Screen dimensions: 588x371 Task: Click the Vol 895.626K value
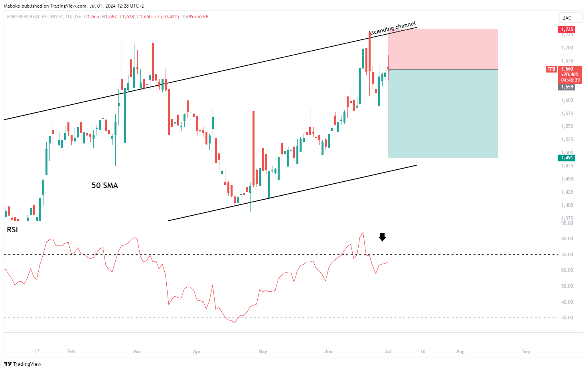tap(195, 17)
